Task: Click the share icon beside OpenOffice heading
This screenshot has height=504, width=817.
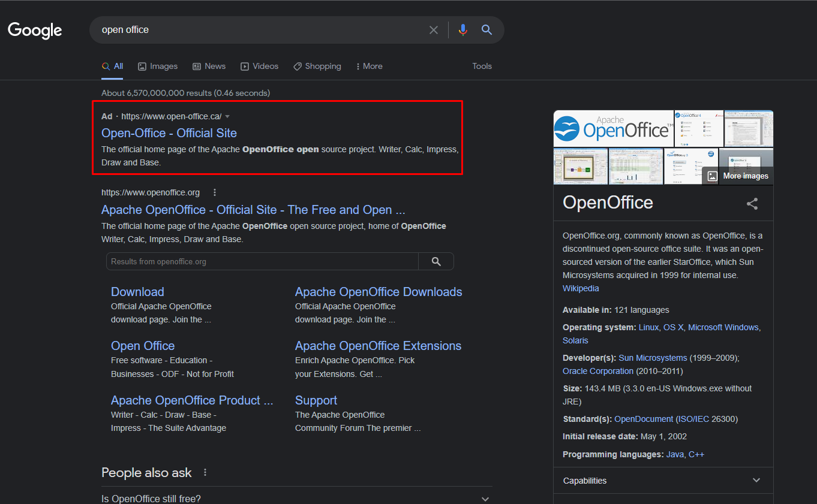Action: [x=752, y=204]
